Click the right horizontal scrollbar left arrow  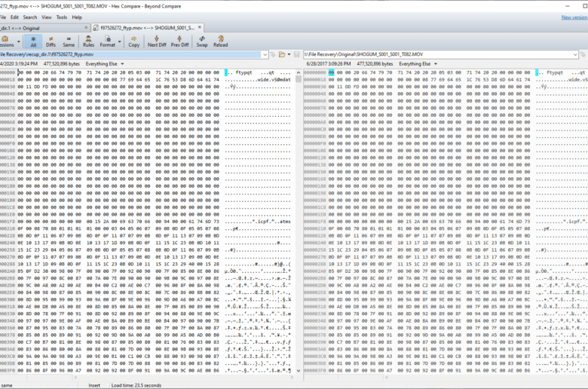[386, 378]
